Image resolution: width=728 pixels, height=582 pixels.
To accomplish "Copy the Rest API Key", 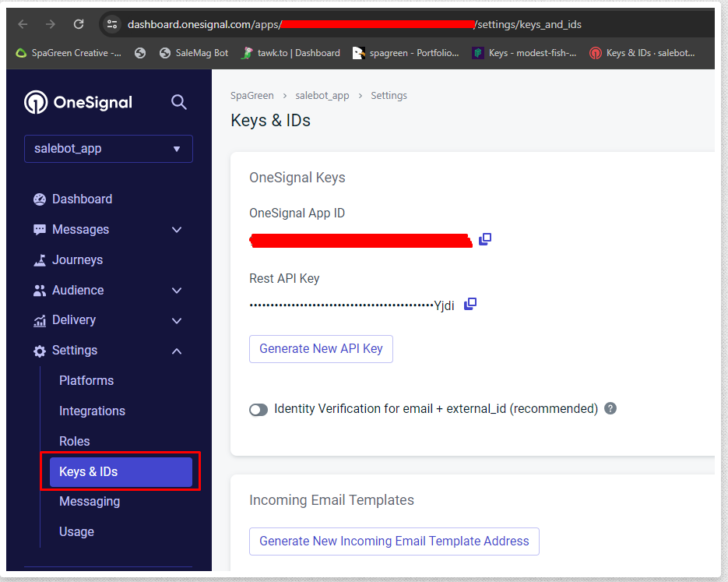I will point(470,304).
